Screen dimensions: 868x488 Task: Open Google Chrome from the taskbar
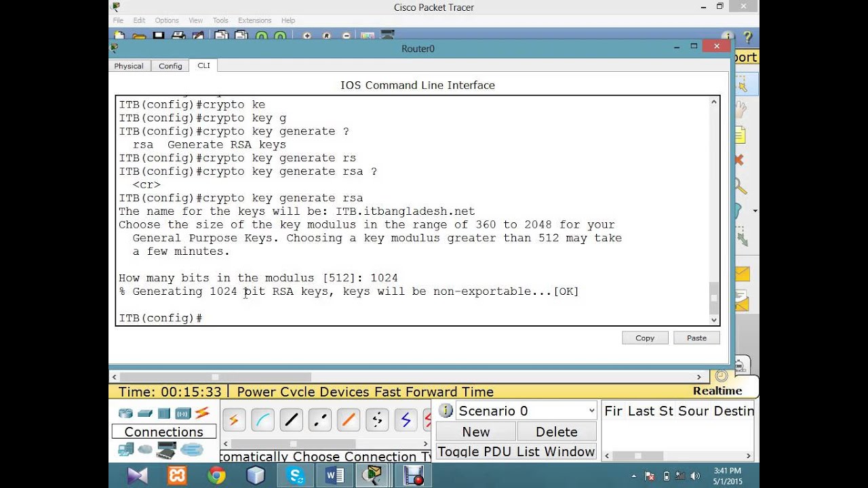(x=216, y=476)
